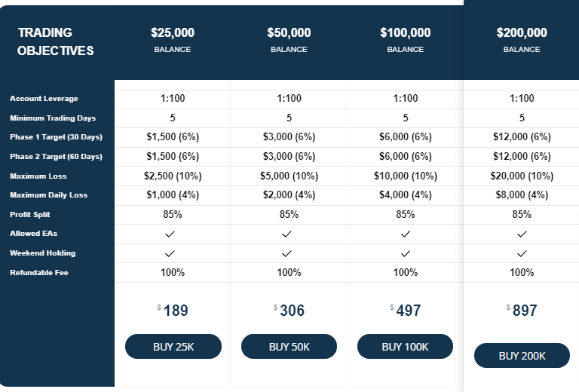Click Weekend Holding checkmark in $50,000 column
Screen dimensions: 579x392
pos(286,253)
